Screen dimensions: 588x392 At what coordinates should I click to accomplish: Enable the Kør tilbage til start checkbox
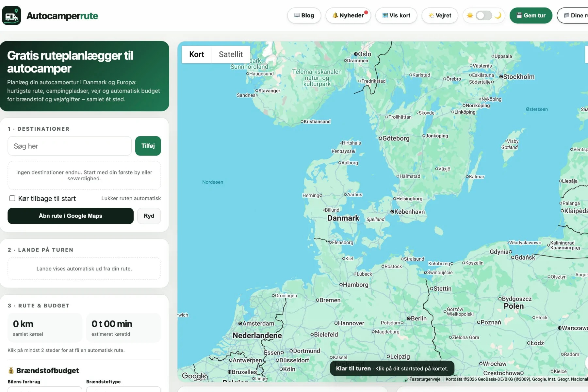(x=12, y=198)
